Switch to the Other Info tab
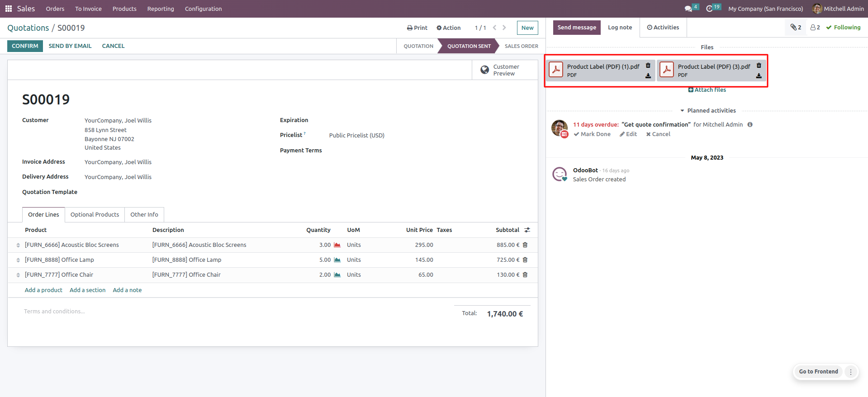The image size is (868, 397). [x=144, y=215]
